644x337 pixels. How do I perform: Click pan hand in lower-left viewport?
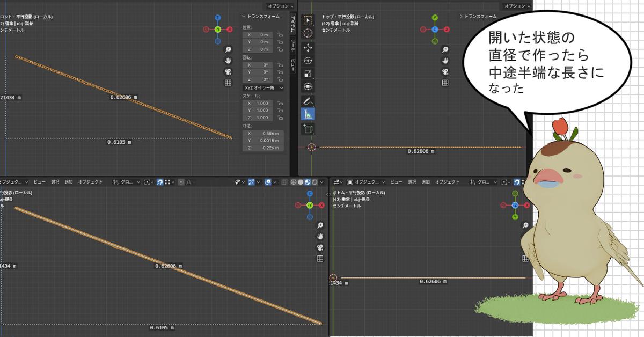coord(320,237)
